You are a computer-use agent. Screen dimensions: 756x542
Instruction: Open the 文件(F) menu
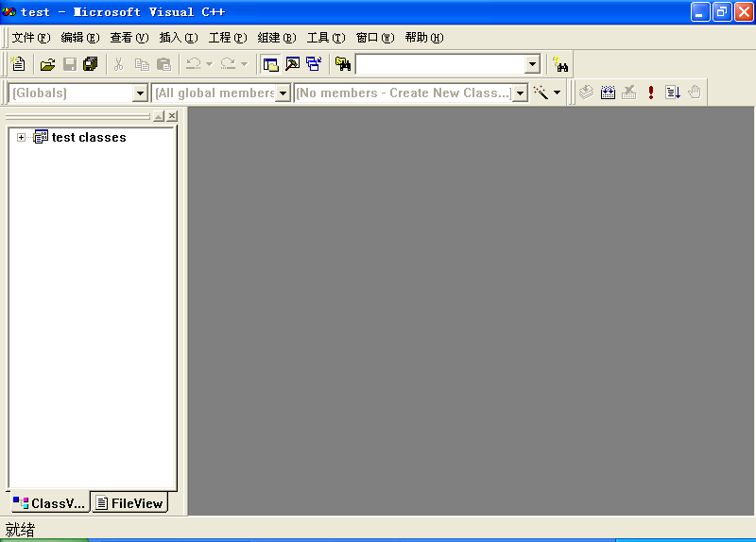click(31, 38)
